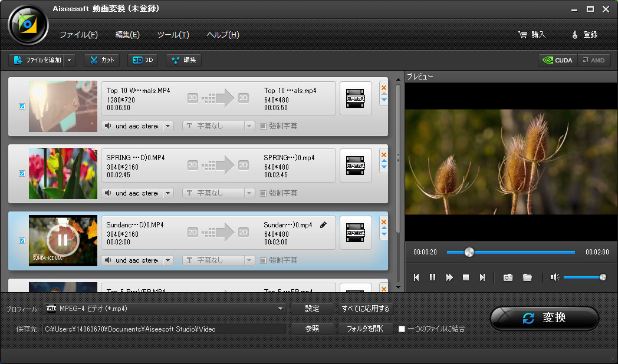Move the Sundance file down in list

[x=384, y=234]
